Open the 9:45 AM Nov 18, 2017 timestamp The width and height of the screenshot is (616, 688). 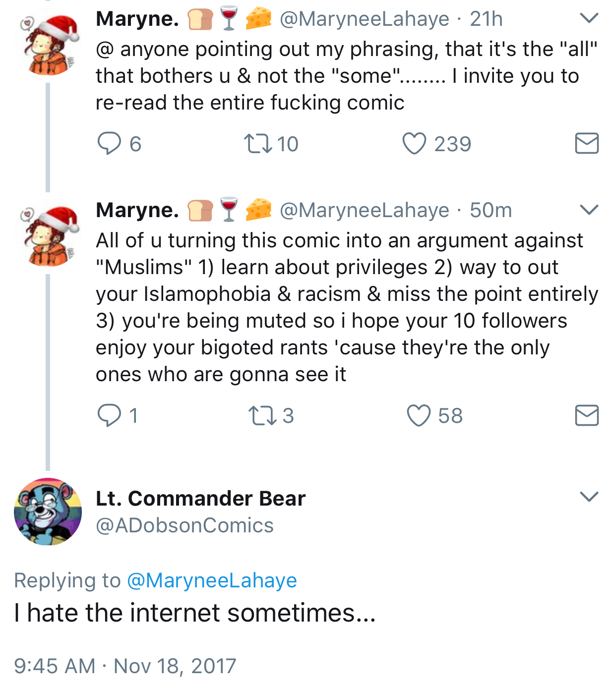(x=125, y=666)
